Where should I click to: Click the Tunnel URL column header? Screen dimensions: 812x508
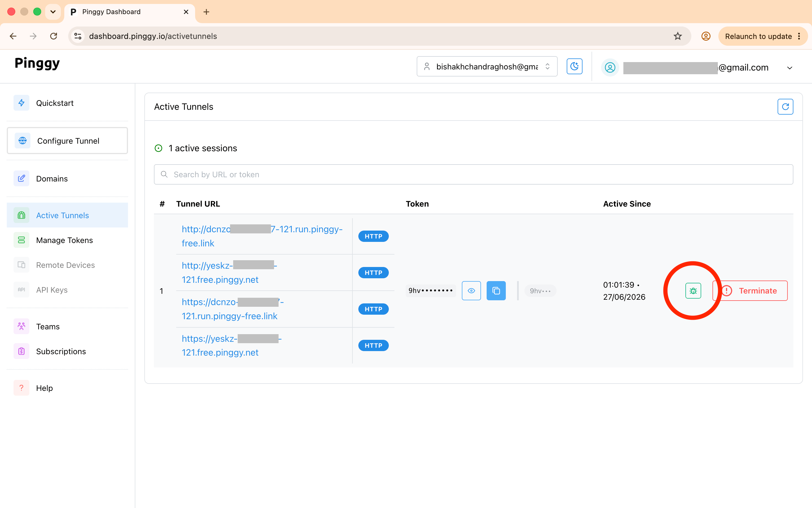(198, 204)
